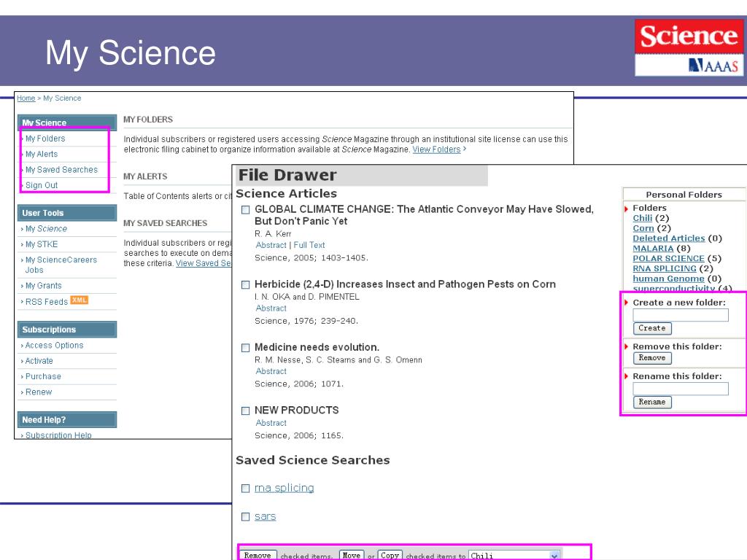The height and width of the screenshot is (560, 747).
Task: Click Purchase under Subscriptions
Action: [x=43, y=376]
